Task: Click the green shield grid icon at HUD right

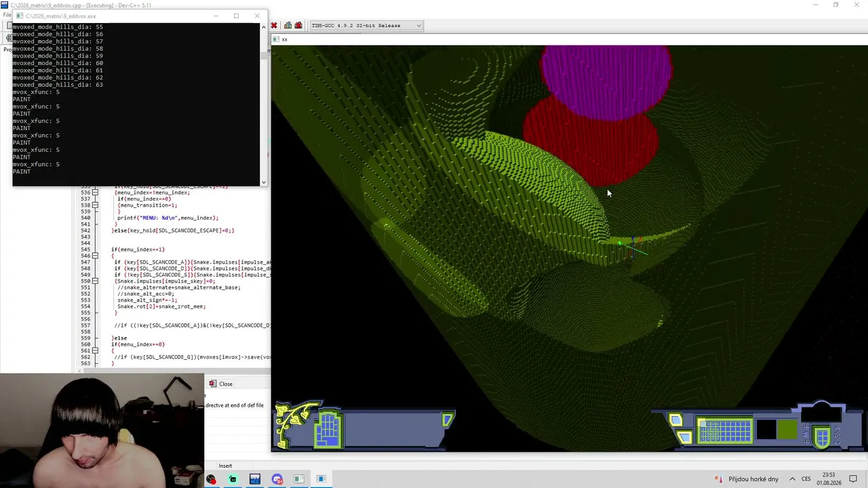Action: (x=822, y=437)
